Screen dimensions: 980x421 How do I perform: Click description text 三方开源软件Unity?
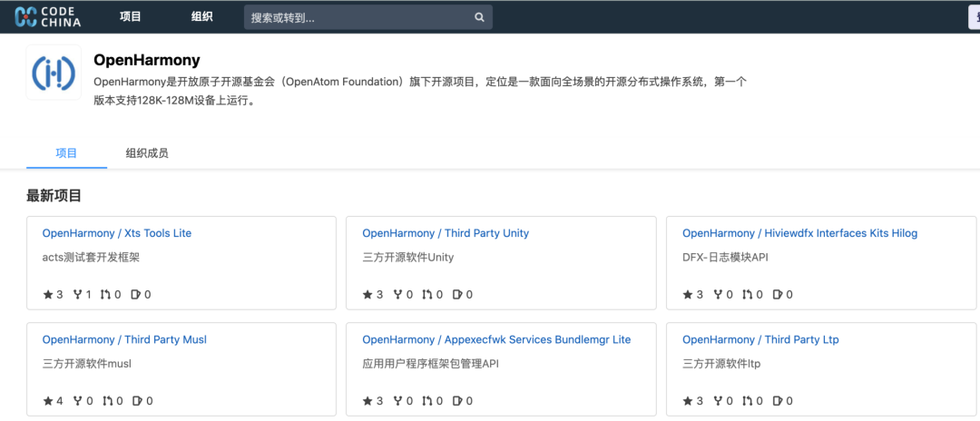pos(408,257)
